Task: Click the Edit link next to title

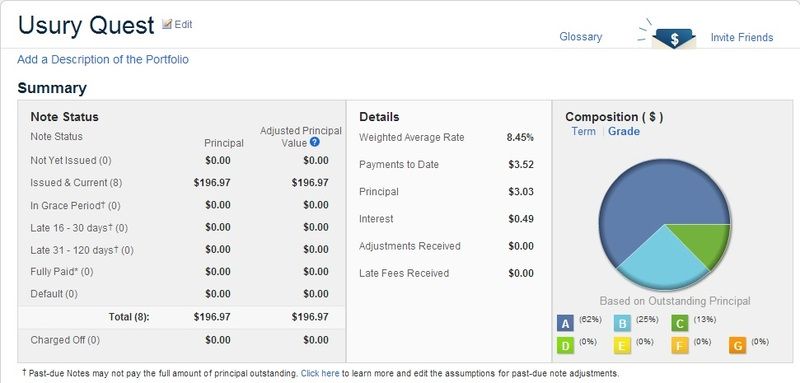Action: coord(183,24)
